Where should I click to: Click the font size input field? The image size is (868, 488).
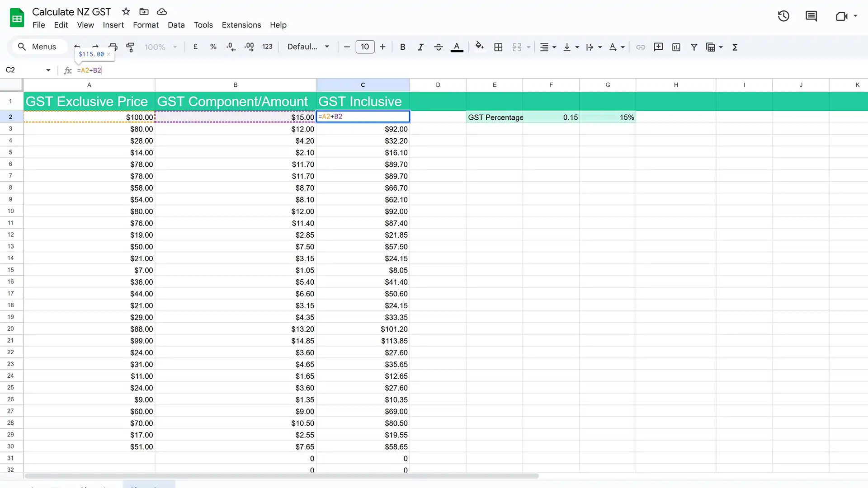pos(365,47)
